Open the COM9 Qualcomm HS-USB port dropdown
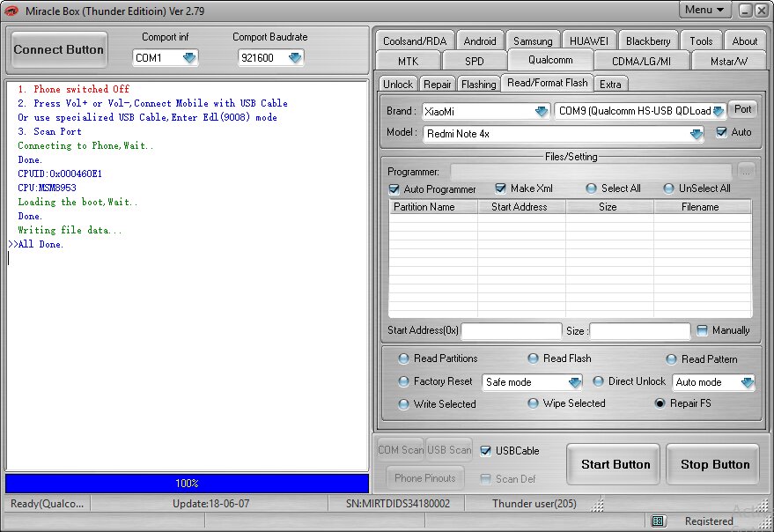 719,111
